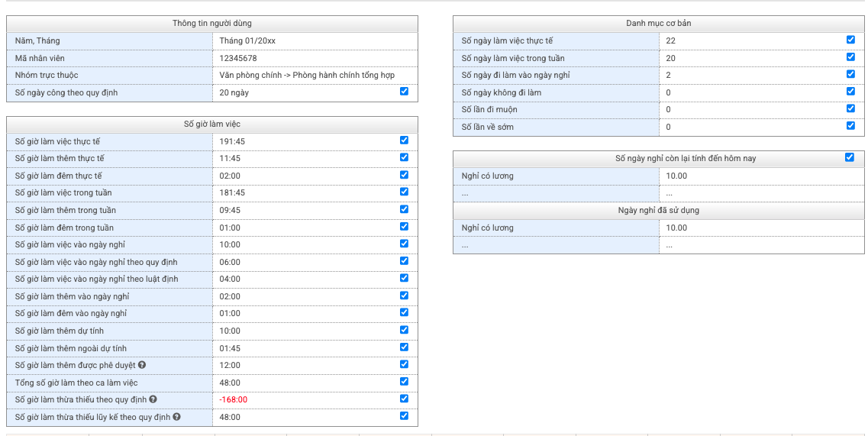Click the employee ID value 12345678
This screenshot has height=436, width=868.
[x=237, y=58]
